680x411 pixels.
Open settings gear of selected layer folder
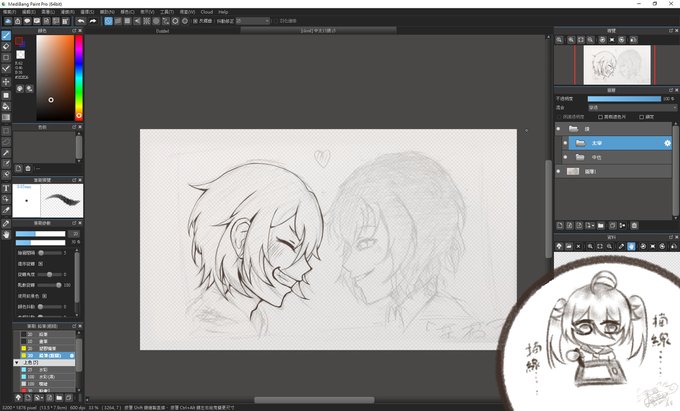pos(667,143)
